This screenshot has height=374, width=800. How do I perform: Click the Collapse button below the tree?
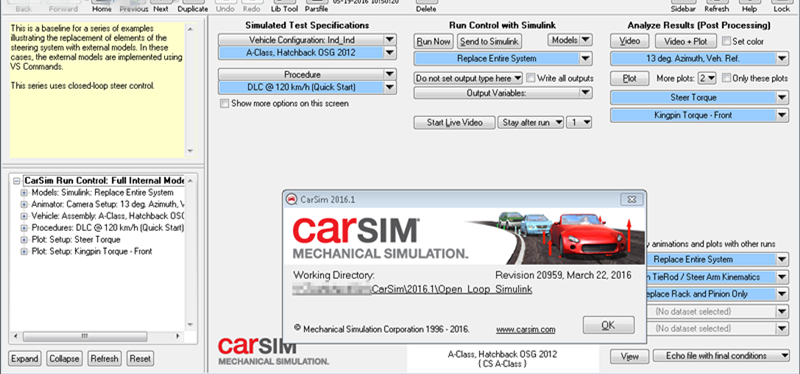click(65, 359)
